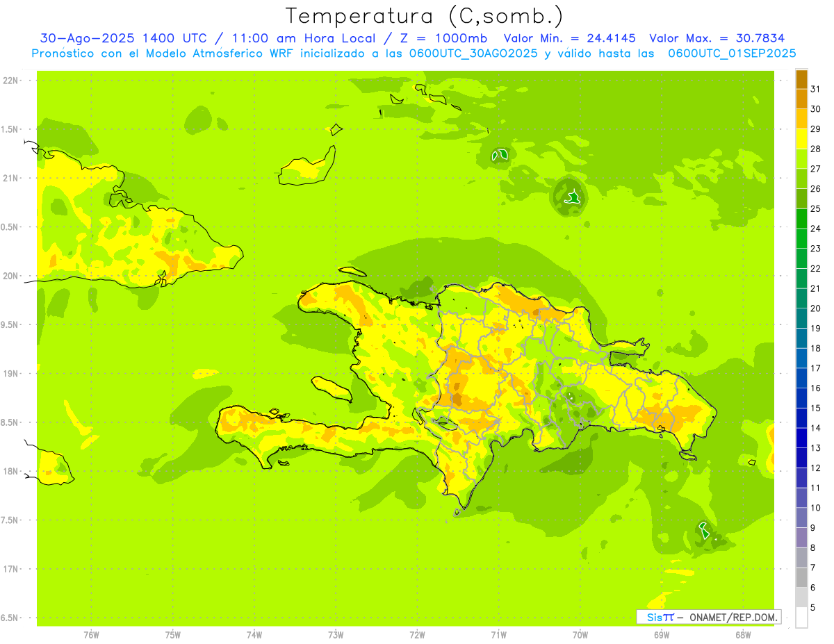Click the '74W' longitude label
This screenshot has width=834, height=644.
tap(254, 634)
